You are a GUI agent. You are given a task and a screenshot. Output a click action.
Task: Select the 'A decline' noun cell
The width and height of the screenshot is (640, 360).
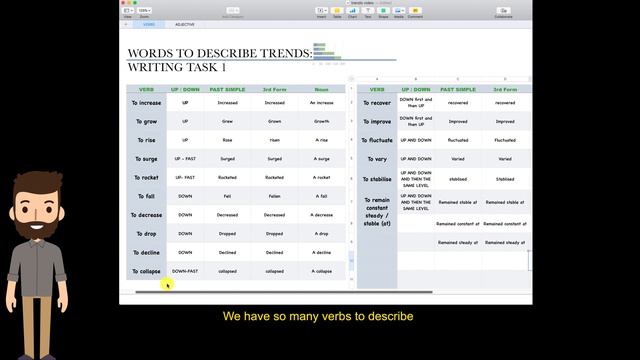pyautogui.click(x=322, y=253)
